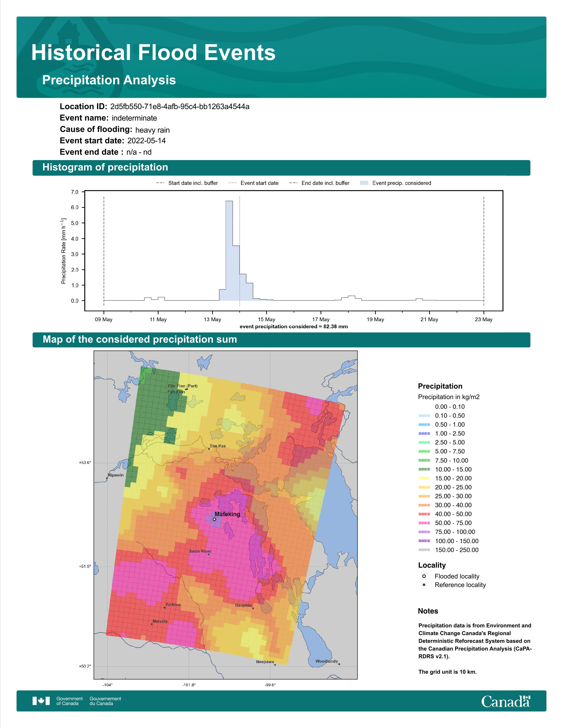The image size is (563, 728).
Task: Click the Event start date legend entry
Action: click(253, 183)
